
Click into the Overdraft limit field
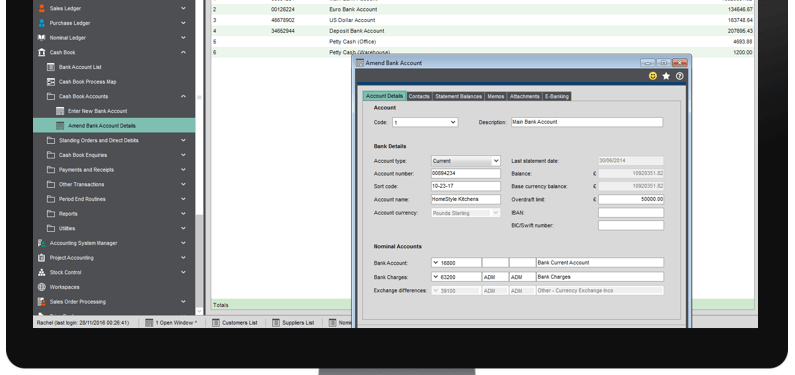coord(631,200)
